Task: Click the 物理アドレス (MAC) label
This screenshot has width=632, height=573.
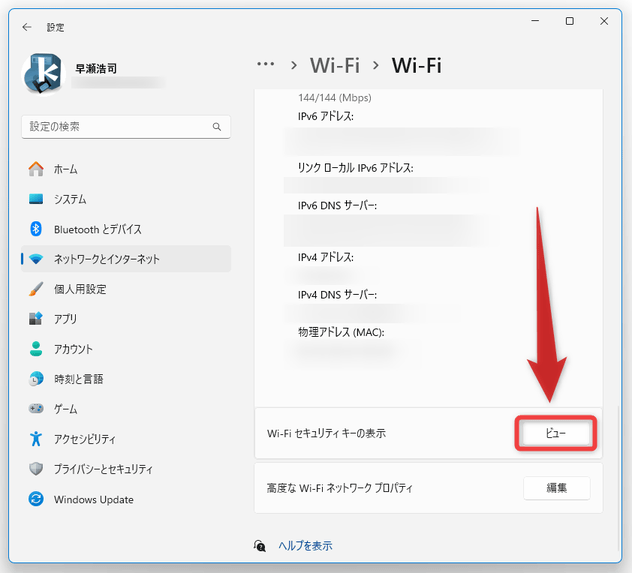Action: (x=341, y=332)
